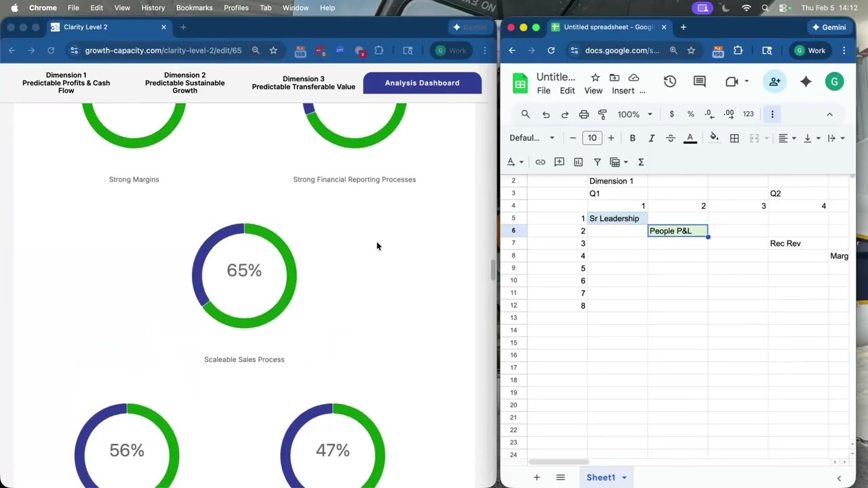The image size is (868, 488).
Task: Open the text rotation dropdown
Action: pyautogui.click(x=515, y=162)
